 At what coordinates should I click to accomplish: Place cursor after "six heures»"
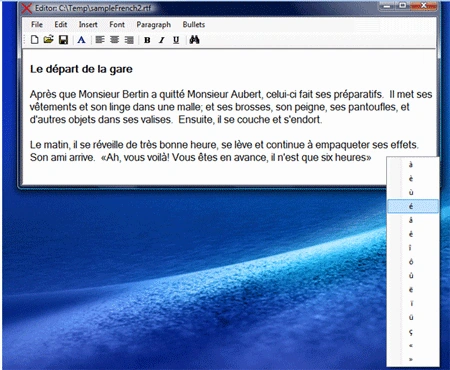point(372,157)
